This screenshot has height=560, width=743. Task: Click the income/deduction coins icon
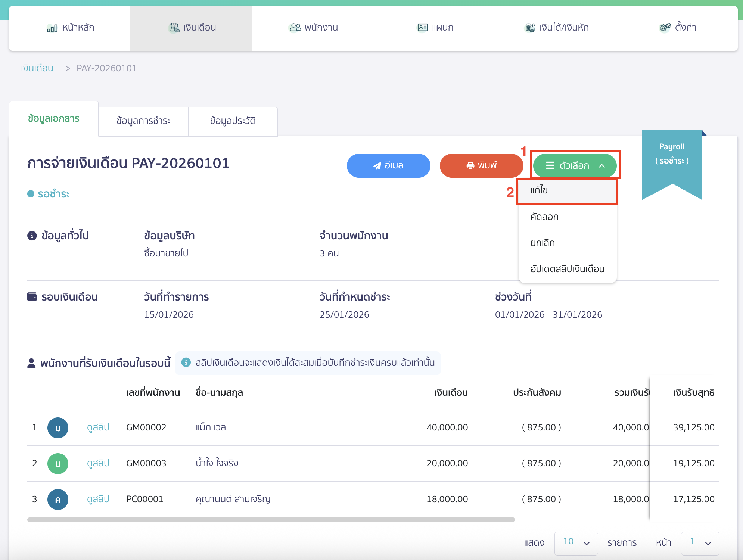coord(530,28)
